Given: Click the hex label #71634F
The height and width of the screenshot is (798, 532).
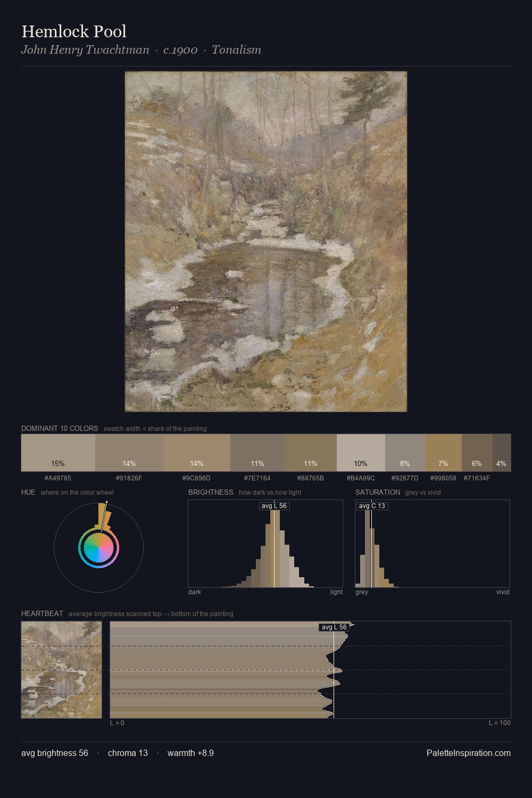Looking at the screenshot, I should click(x=477, y=478).
